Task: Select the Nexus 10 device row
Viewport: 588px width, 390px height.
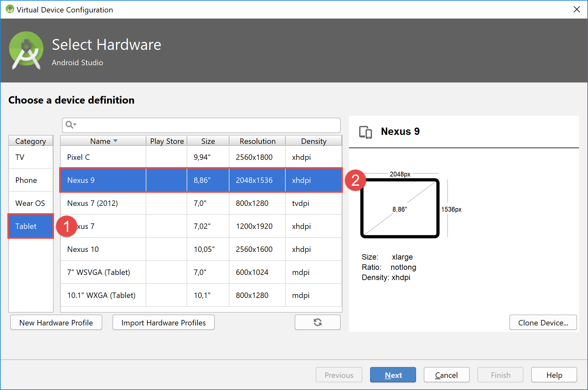Action: point(201,249)
